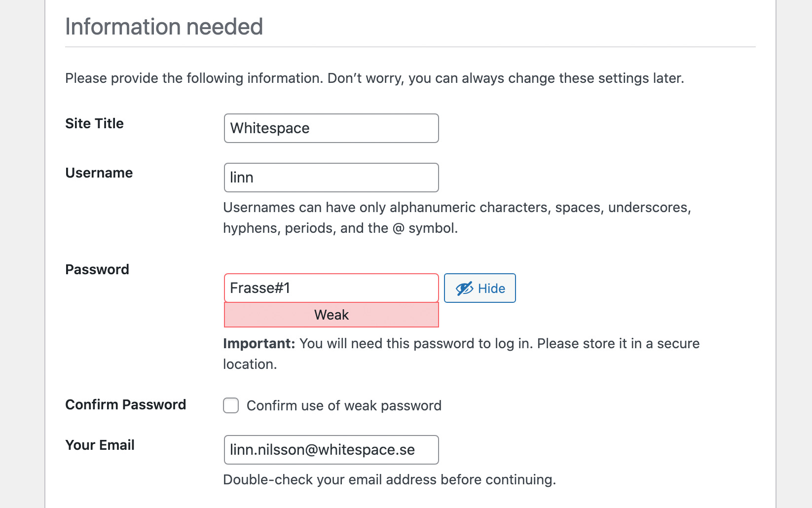812x508 pixels.
Task: Tick the weak password confirmation checkbox
Action: pos(231,405)
